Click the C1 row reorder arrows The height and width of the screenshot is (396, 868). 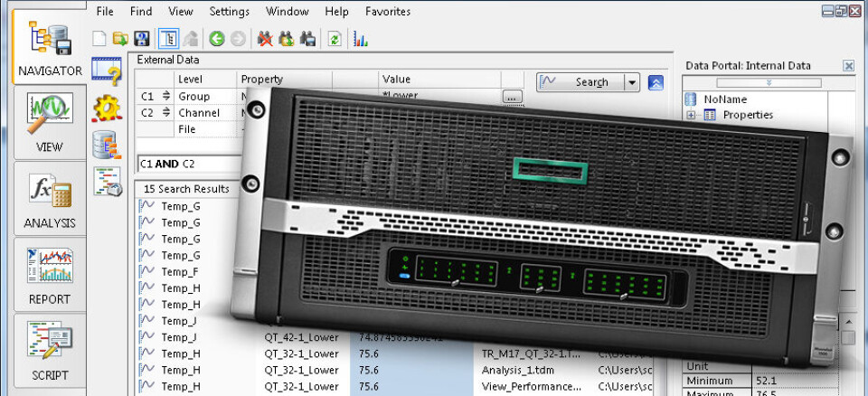(x=165, y=97)
